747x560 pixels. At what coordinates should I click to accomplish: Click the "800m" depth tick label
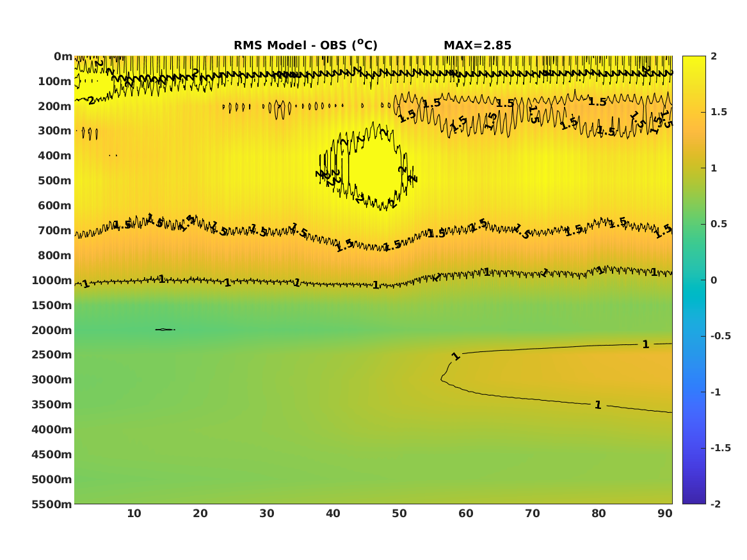point(55,255)
